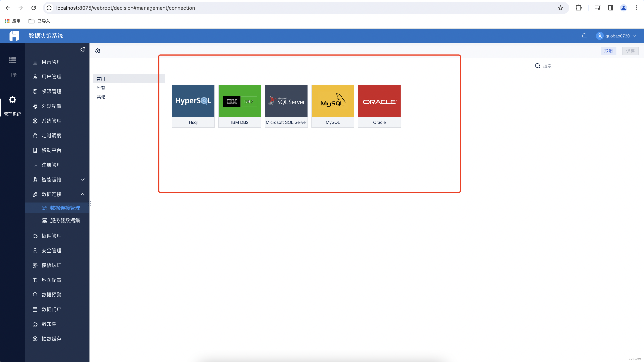Image resolution: width=644 pixels, height=362 pixels.
Task: Open 管理系统 gear in left rail
Action: (13, 100)
